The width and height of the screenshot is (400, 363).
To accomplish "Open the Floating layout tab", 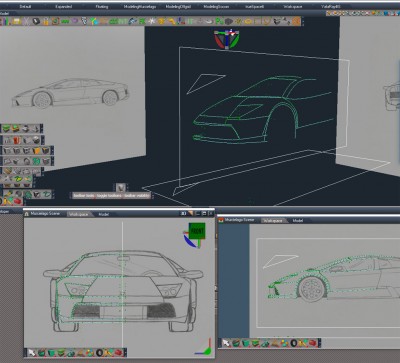I will pos(102,7).
